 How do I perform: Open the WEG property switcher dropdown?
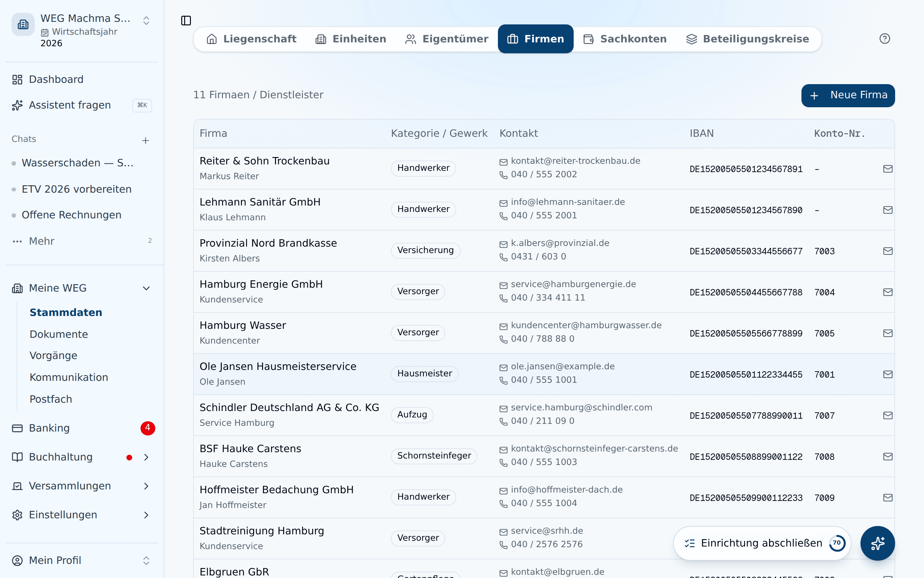coord(146,21)
